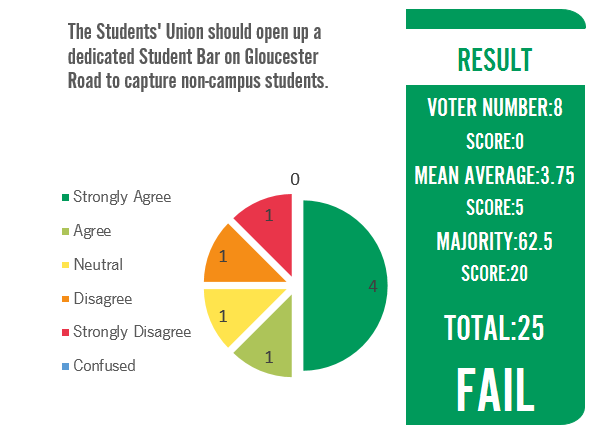
Task: Select the orange Disagree legend marker
Action: [x=66, y=299]
